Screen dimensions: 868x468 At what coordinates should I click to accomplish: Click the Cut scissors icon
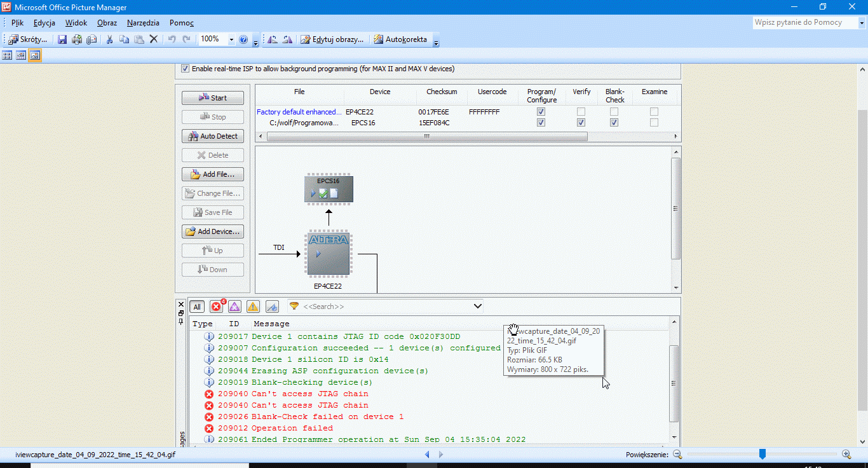[x=109, y=39]
